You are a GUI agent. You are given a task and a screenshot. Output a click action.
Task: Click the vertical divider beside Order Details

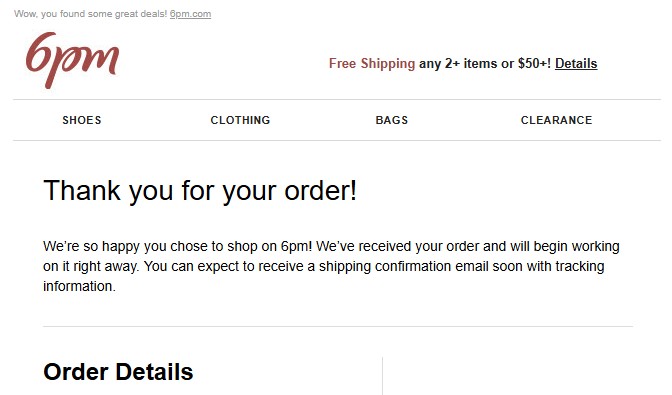[382, 376]
